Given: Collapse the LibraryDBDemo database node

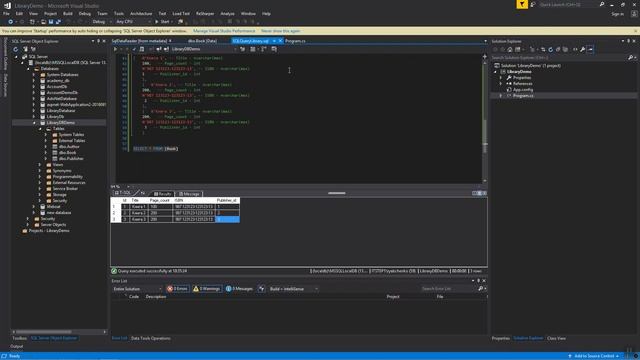Looking at the screenshot, I should pos(34,122).
